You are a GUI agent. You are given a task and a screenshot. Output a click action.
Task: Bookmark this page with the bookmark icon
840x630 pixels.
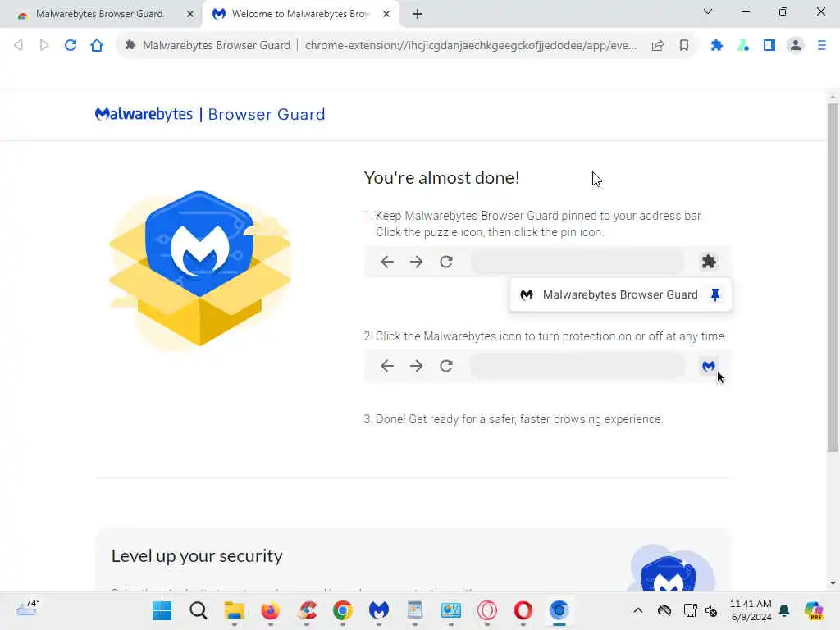pos(683,46)
